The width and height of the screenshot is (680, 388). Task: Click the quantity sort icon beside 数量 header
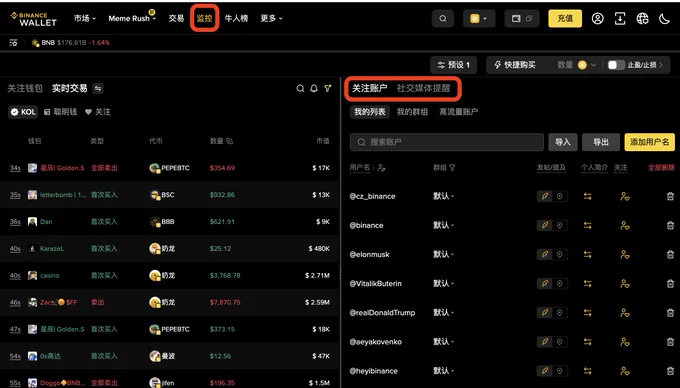point(229,141)
